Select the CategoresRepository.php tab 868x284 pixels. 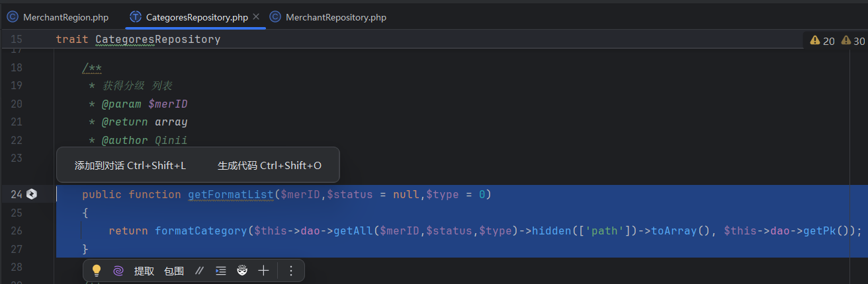pos(197,17)
